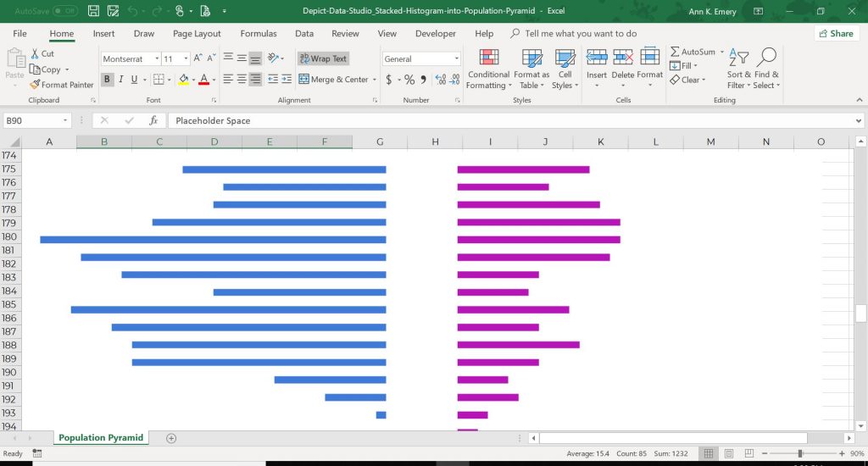Click the Redo arrow icon
This screenshot has height=466, width=868.
point(157,10)
